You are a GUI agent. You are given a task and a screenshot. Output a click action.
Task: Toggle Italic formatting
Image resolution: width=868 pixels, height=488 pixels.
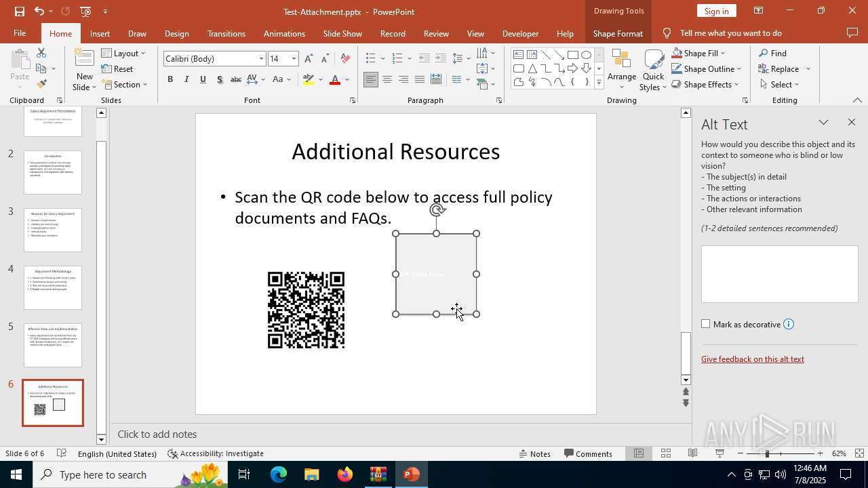[186, 79]
